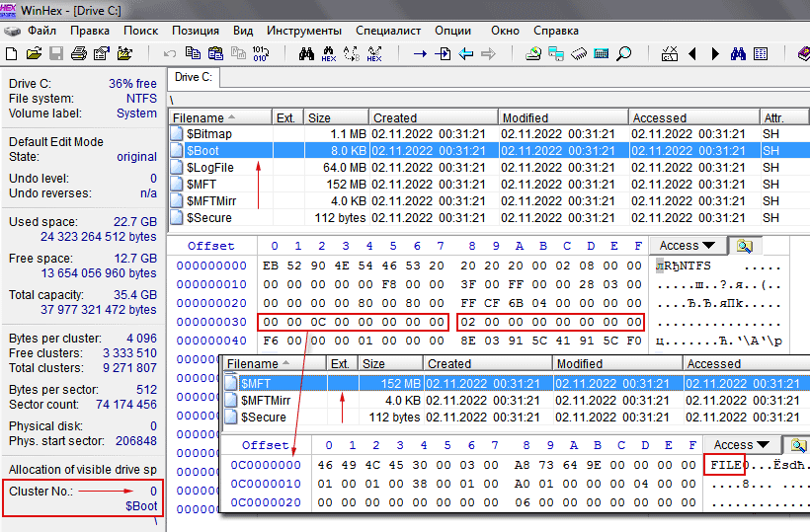The width and height of the screenshot is (810, 532).
Task: Select the $MFTMirr entry in upper list
Action: (x=212, y=201)
